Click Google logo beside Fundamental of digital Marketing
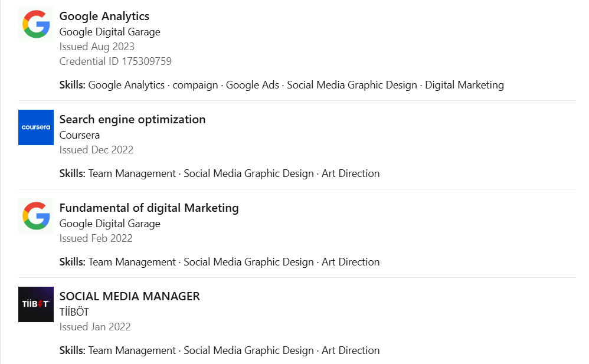The image size is (589, 364). click(36, 216)
